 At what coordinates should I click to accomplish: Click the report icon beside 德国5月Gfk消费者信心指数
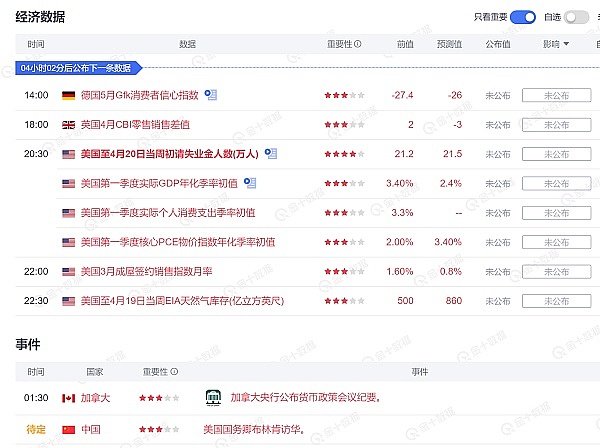(210, 94)
